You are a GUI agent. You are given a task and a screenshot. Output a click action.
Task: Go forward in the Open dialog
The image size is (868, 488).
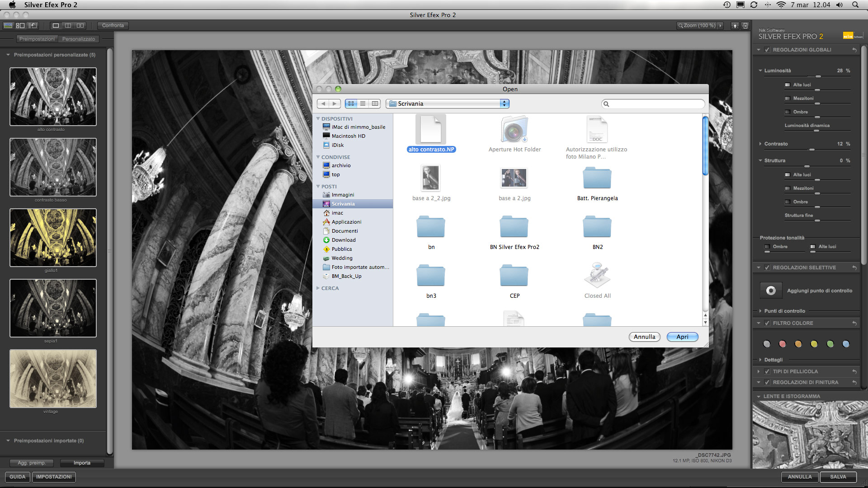(x=335, y=103)
